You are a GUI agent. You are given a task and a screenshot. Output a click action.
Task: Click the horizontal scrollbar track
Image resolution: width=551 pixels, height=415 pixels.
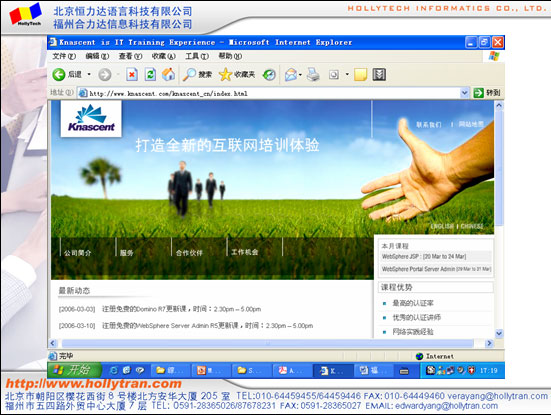[268, 343]
